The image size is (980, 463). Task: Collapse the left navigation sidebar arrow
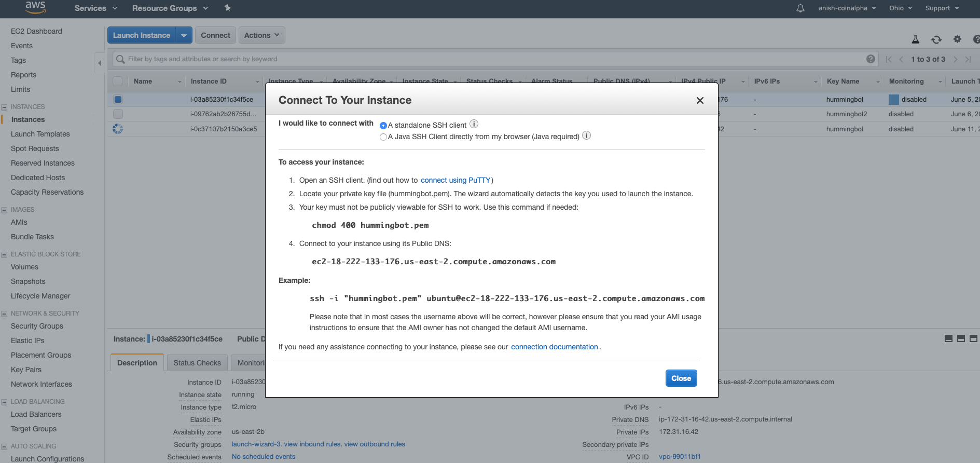coord(100,63)
